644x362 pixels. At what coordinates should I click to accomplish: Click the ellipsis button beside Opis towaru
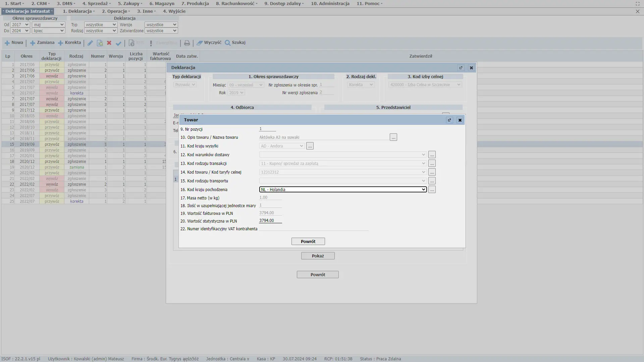(x=393, y=137)
